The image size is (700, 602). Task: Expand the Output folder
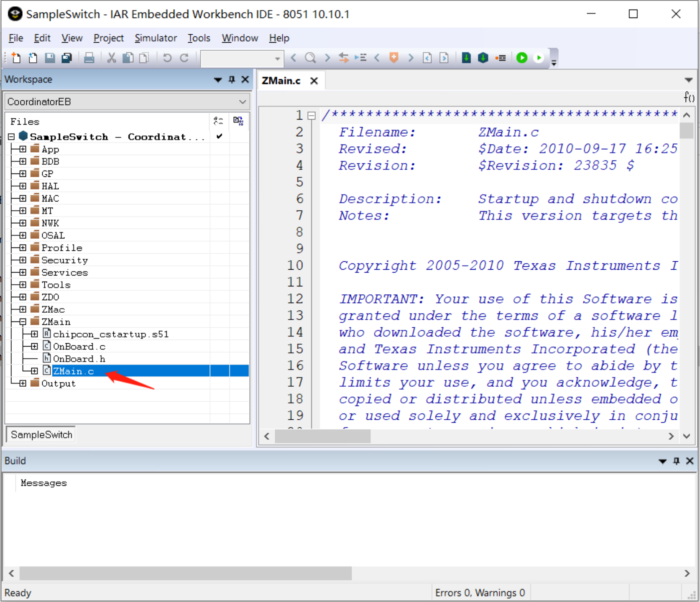point(23,383)
